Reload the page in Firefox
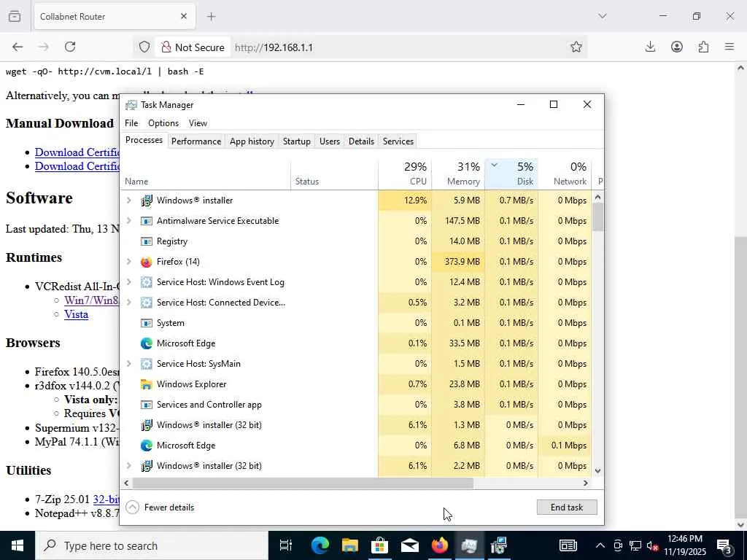This screenshot has width=747, height=560. 70,47
